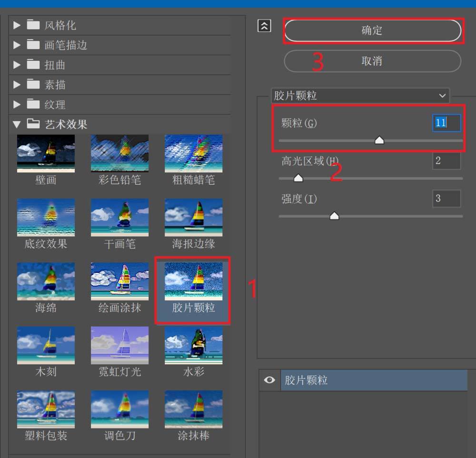Pick the 水彩 filter thumbnail
This screenshot has height=458, width=476.
193,345
